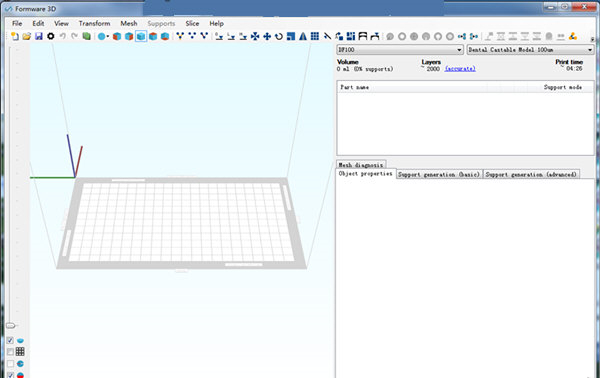
Task: Expand the sphere primitive dropdown arrow
Action: click(108, 36)
